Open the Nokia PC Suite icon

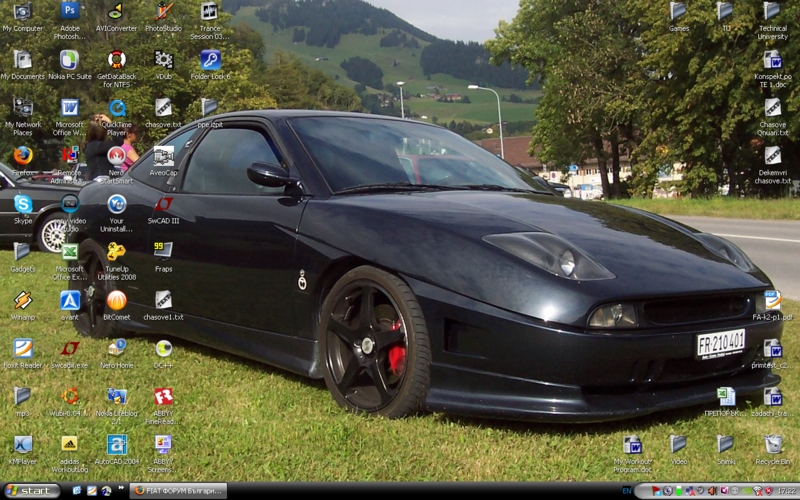click(x=69, y=59)
